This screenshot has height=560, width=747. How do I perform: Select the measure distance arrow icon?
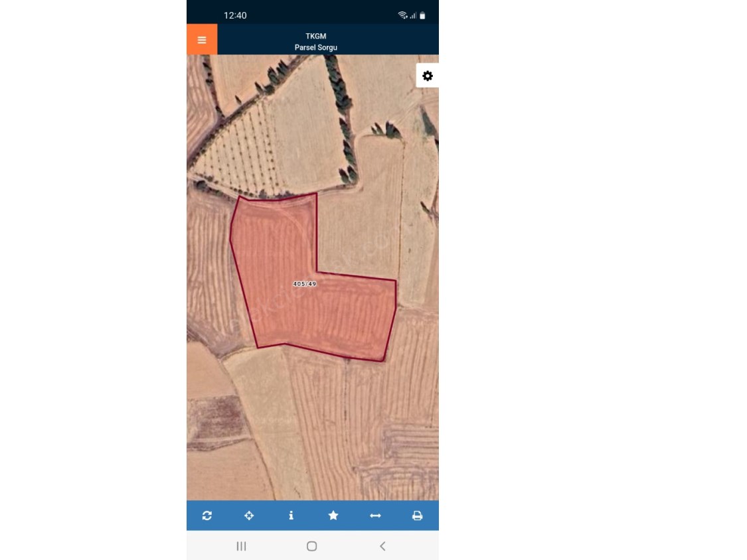pyautogui.click(x=375, y=516)
